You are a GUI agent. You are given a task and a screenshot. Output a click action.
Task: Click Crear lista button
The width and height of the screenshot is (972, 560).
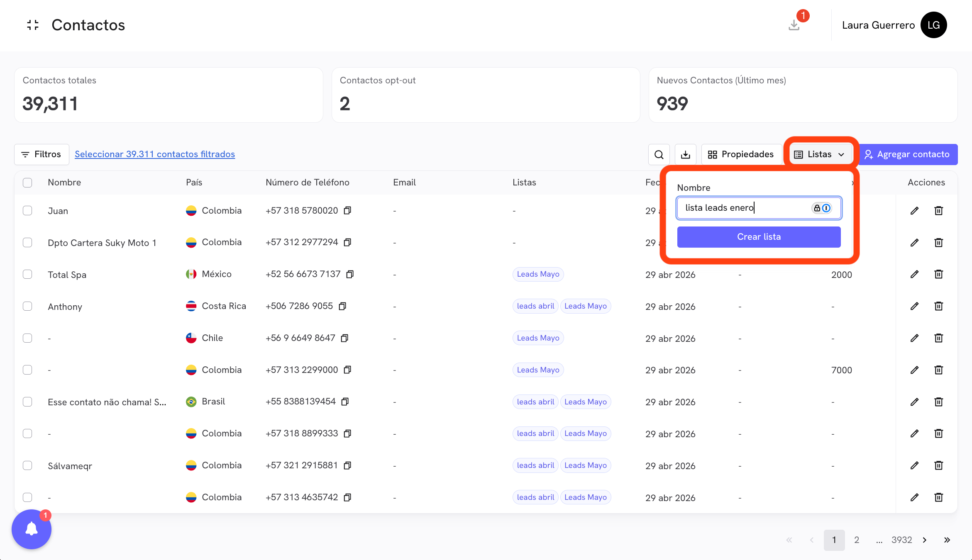click(759, 237)
